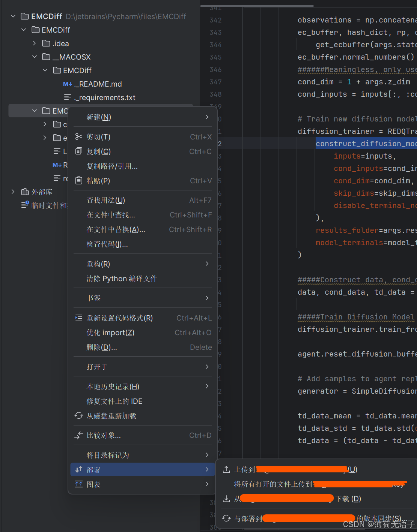Image resolution: width=417 pixels, height=532 pixels.
Task: Choose 将所有打开的文件上传到 entry
Action: click(x=318, y=484)
